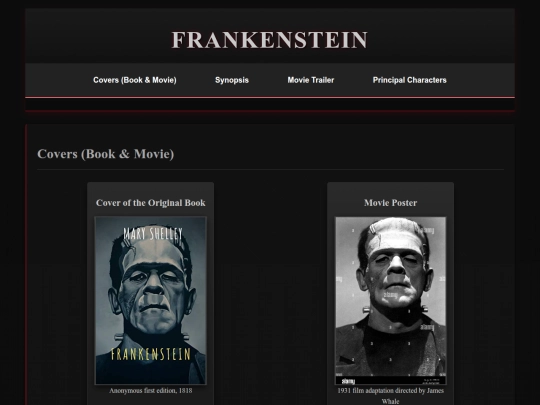The image size is (540, 405).
Task: Click the Movie Poster card heading
Action: (x=391, y=203)
